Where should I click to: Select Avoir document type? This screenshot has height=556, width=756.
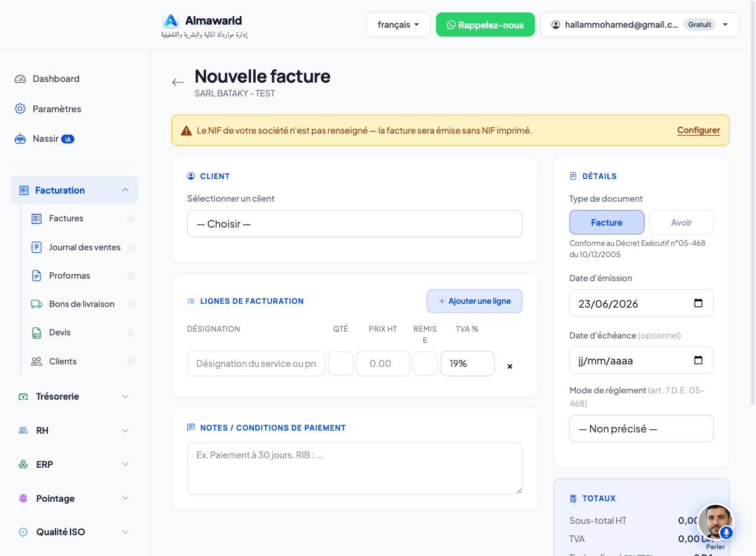point(682,223)
